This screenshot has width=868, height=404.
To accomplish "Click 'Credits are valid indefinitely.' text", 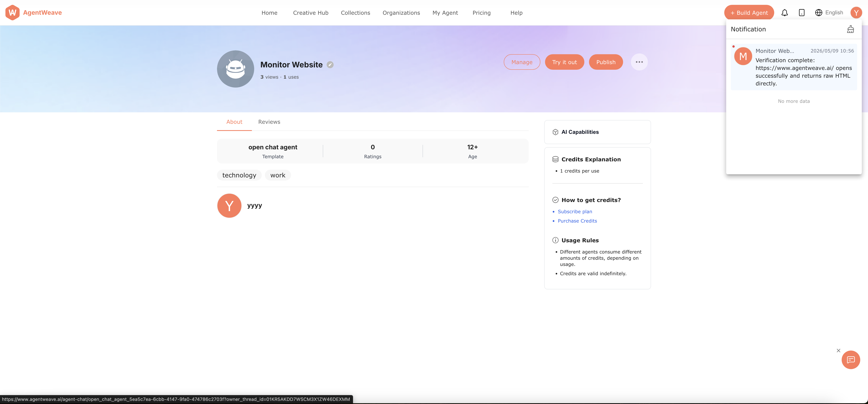I will pyautogui.click(x=593, y=274).
